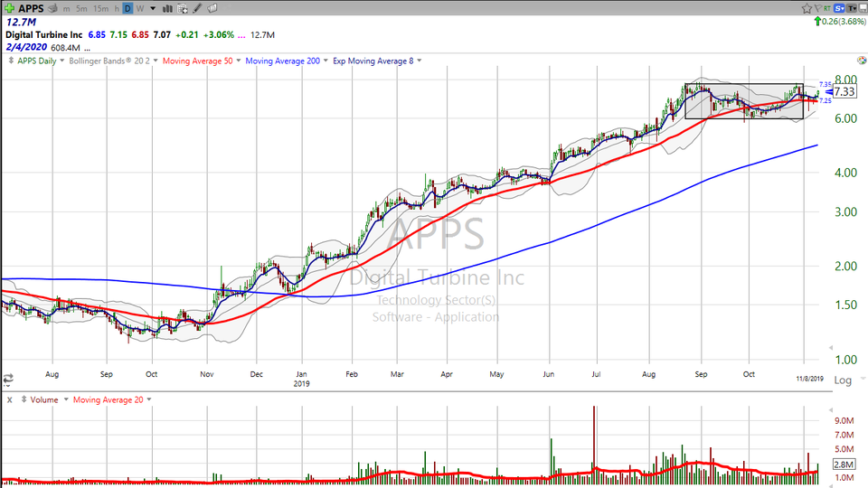This screenshot has height=488, width=868.
Task: Select the Weekly (W) timeframe
Action: pos(140,9)
